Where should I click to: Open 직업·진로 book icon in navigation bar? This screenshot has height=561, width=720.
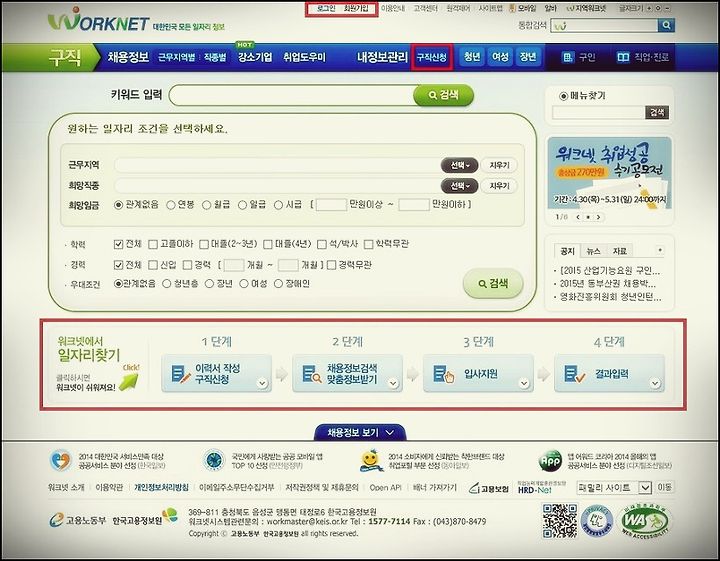coord(623,57)
